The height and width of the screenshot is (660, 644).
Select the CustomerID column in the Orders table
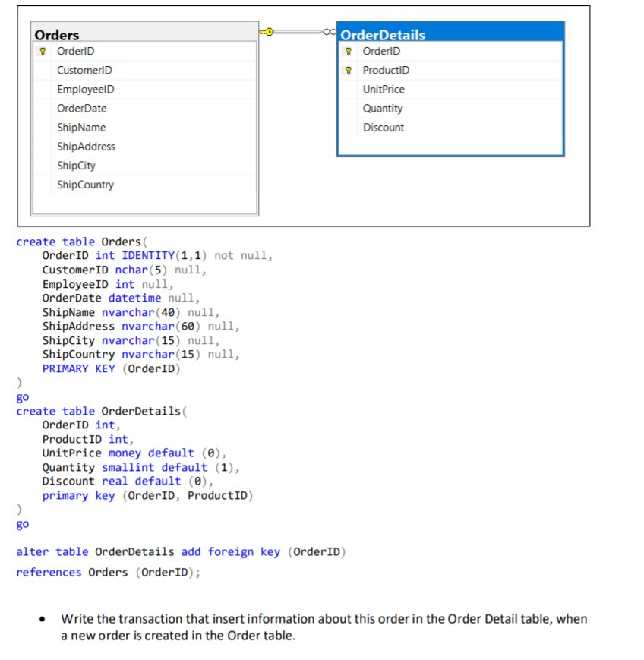pos(84,70)
